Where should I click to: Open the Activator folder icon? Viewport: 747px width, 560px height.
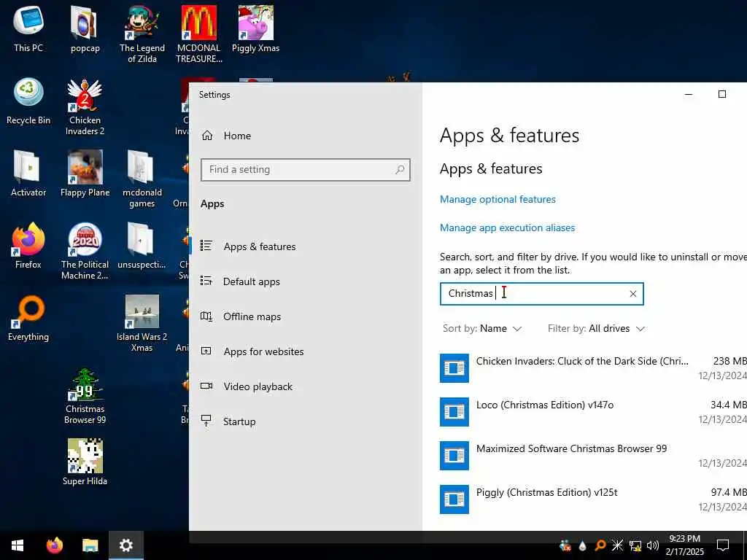point(28,174)
